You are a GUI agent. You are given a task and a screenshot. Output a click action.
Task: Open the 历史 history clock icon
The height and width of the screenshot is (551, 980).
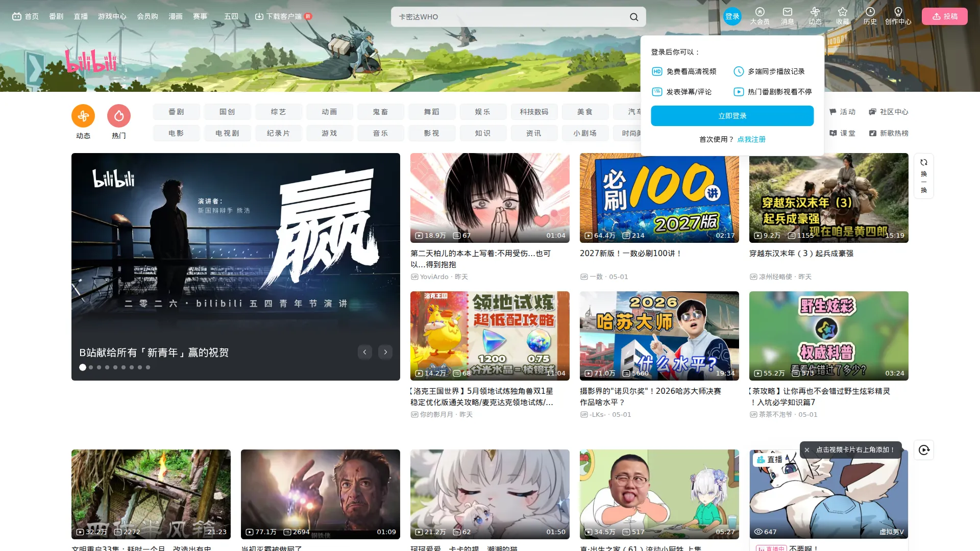pyautogui.click(x=870, y=12)
